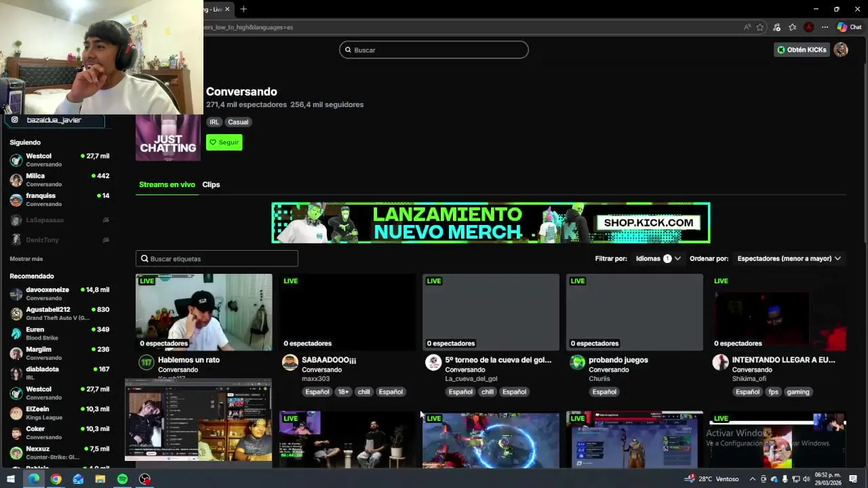The width and height of the screenshot is (868, 488).
Task: Open diabladota IRL channel
Action: [x=60, y=373]
